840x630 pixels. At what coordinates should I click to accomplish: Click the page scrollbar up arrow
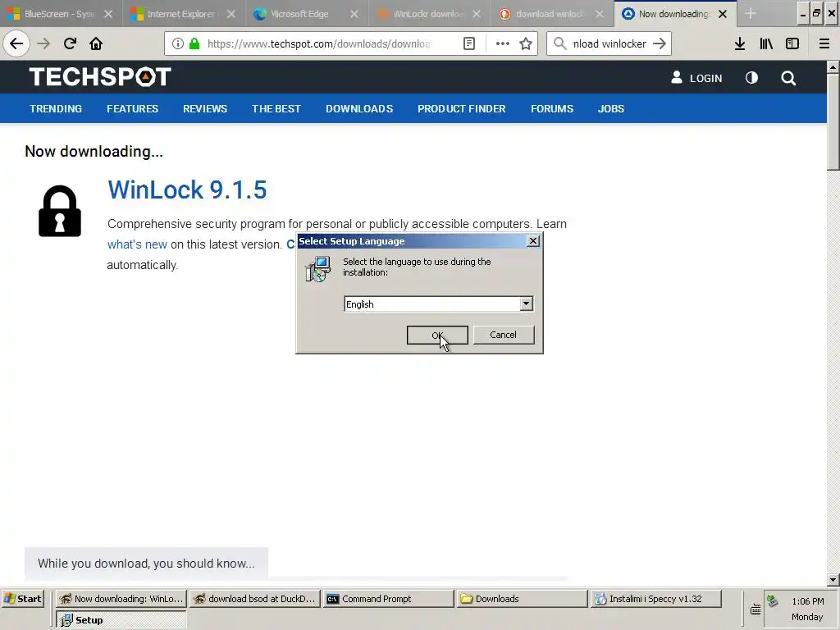(833, 67)
